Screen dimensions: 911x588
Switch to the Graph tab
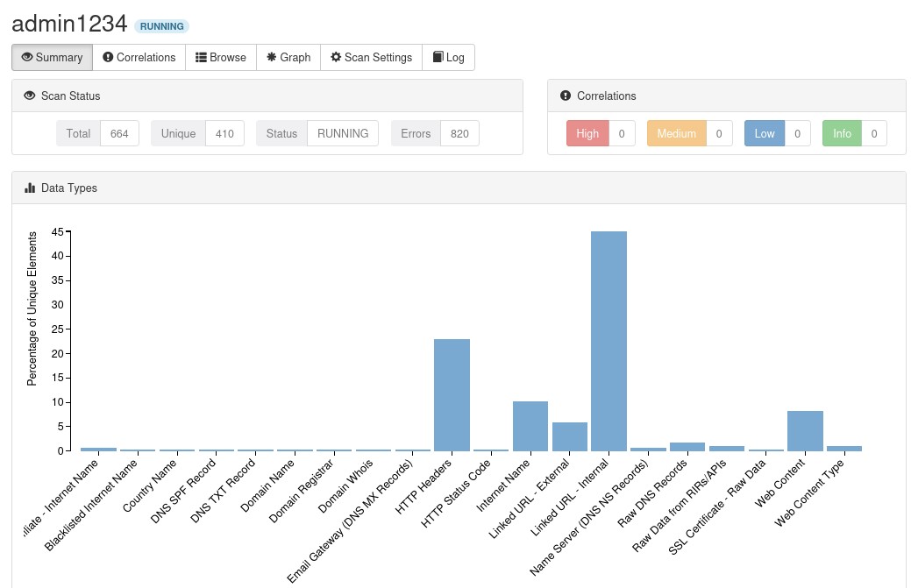288,58
